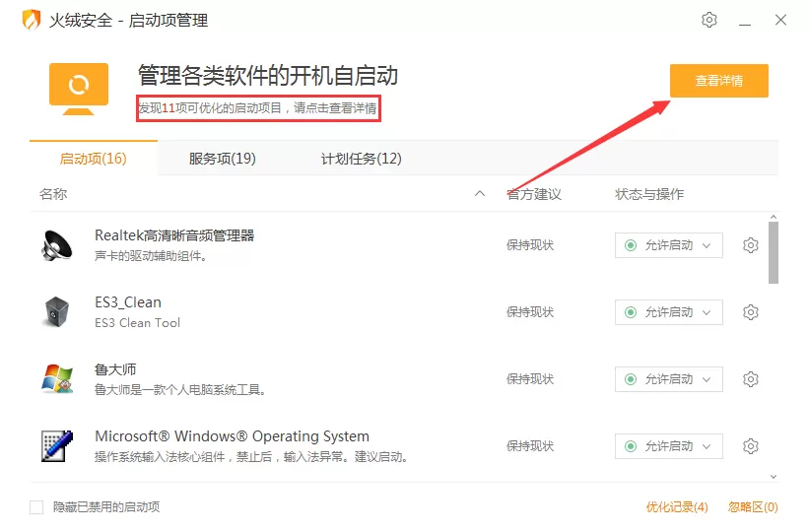Check 隐藏已禁用的启动项 checkbox
Screen dimensions: 808x532
(36, 507)
